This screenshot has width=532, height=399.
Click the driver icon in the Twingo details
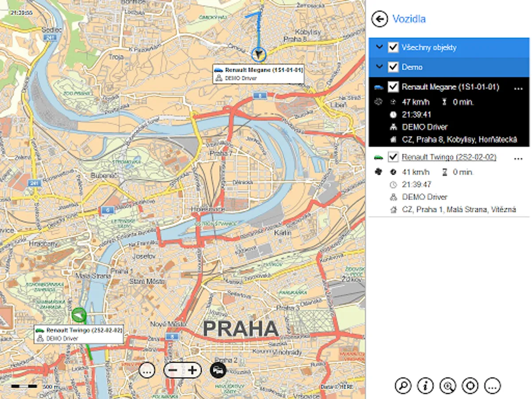tap(393, 197)
